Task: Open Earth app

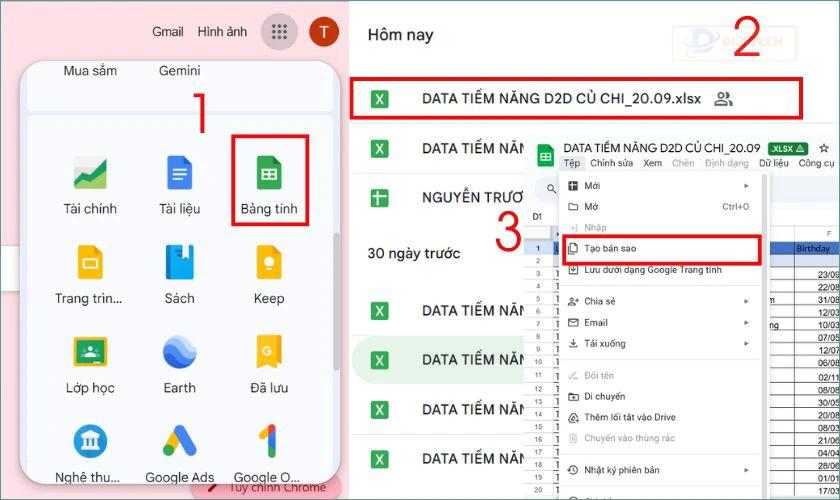Action: [x=179, y=364]
